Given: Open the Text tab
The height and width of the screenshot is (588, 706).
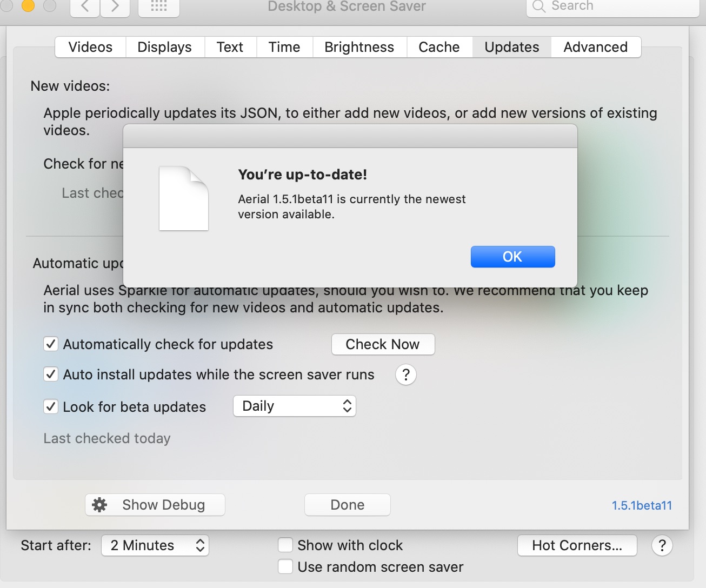Looking at the screenshot, I should tap(230, 47).
